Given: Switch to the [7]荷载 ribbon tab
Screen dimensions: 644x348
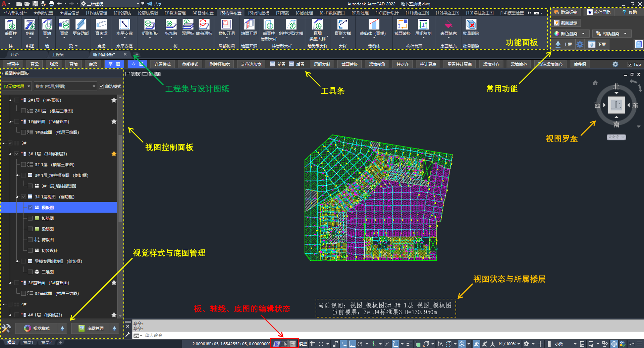Looking at the screenshot, I should pos(282,13).
